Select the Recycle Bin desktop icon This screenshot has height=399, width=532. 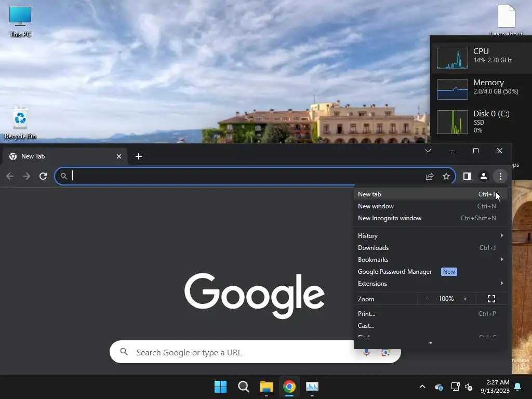(20, 123)
